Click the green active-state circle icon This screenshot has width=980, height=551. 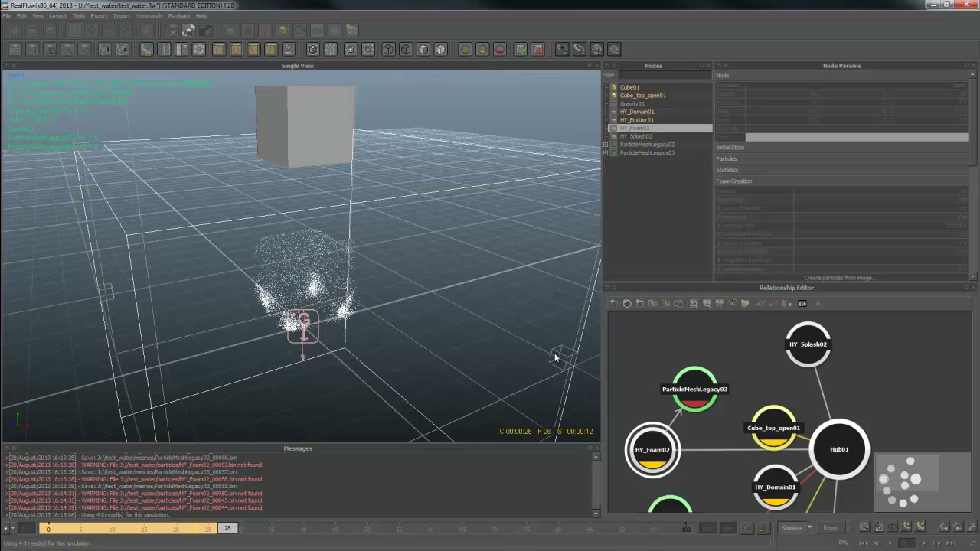pos(465,49)
